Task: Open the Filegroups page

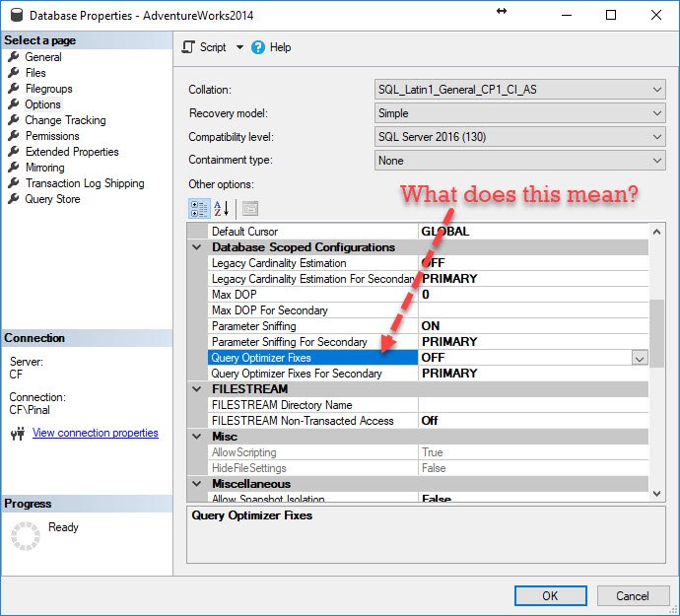Action: tap(48, 89)
